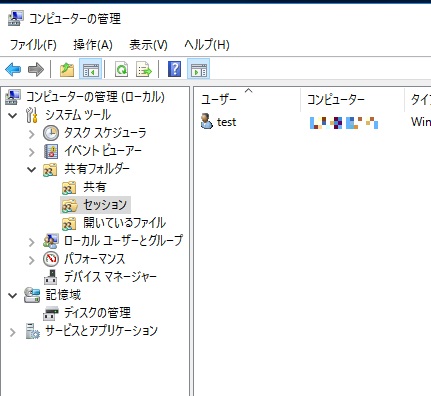The width and height of the screenshot is (431, 396).
Task: Click the blue Help question mark icon
Action: point(174,69)
